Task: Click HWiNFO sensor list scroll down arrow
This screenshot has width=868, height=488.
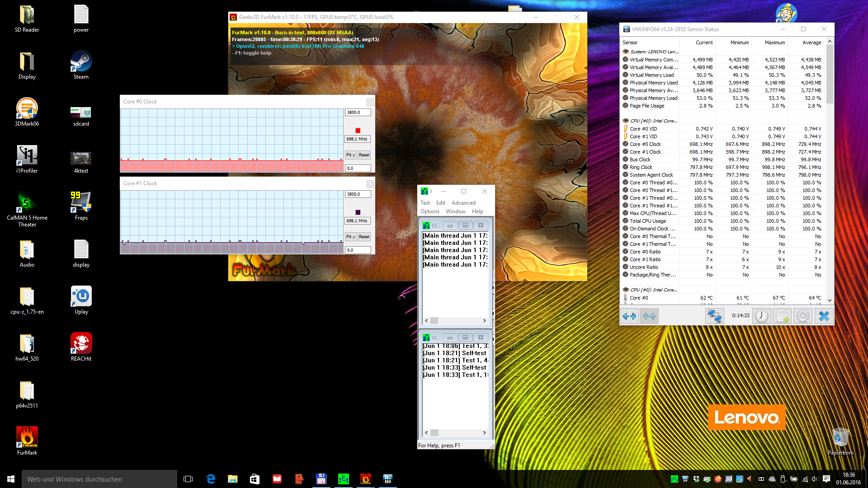Action: 830,300
